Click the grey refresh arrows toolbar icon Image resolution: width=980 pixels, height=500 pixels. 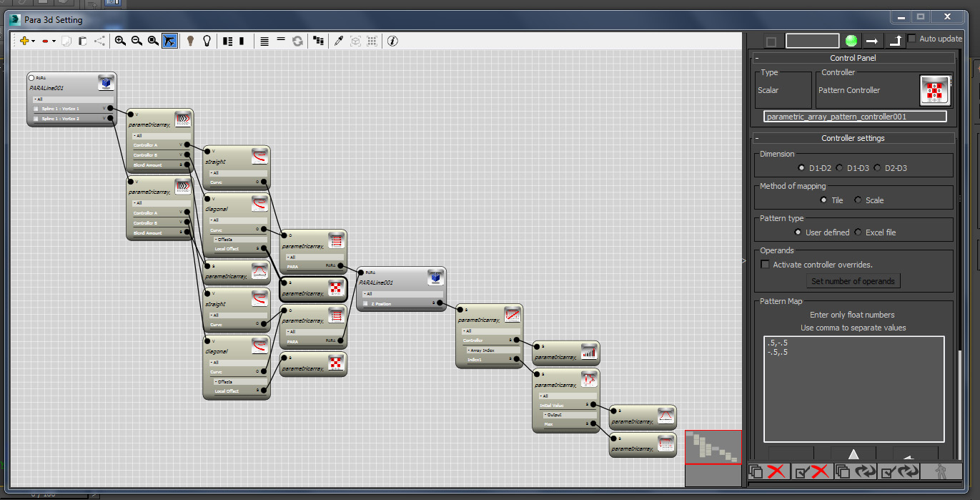(x=297, y=41)
